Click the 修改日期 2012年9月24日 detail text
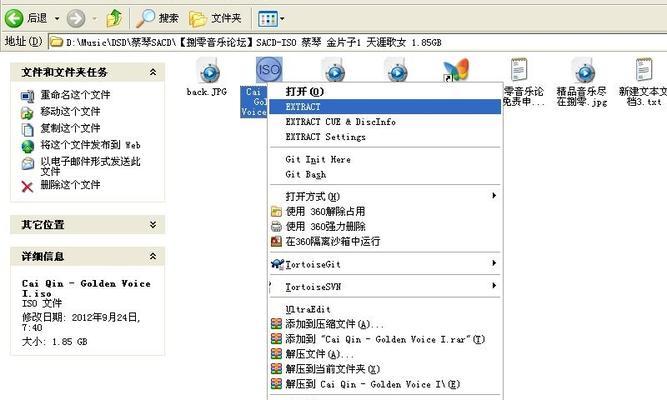Image resolution: width=667 pixels, height=400 pixels. click(x=81, y=322)
